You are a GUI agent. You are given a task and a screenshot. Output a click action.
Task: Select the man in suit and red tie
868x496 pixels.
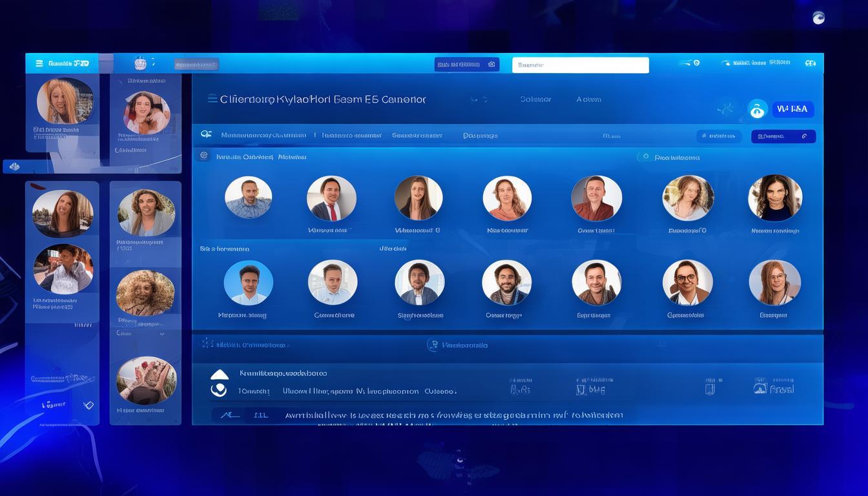coord(331,198)
